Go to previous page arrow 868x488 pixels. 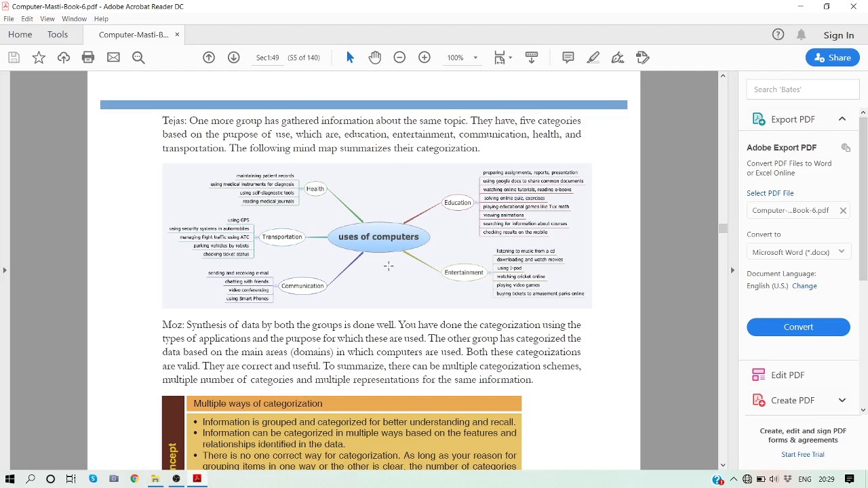point(209,58)
